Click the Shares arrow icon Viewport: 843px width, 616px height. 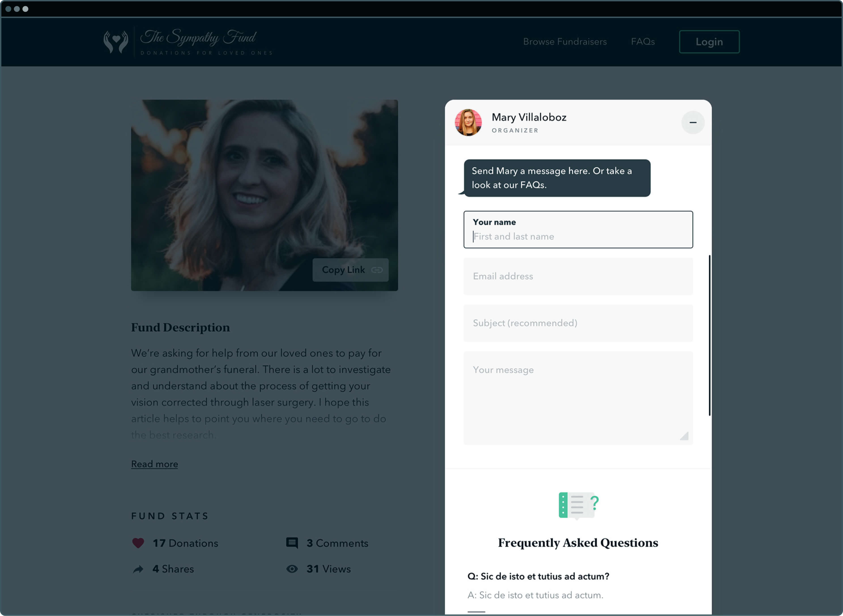tap(138, 569)
